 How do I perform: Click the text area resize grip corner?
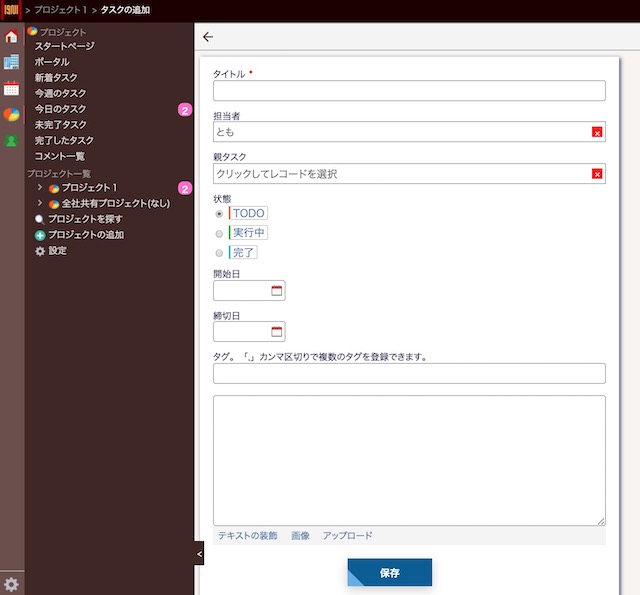[x=601, y=522]
